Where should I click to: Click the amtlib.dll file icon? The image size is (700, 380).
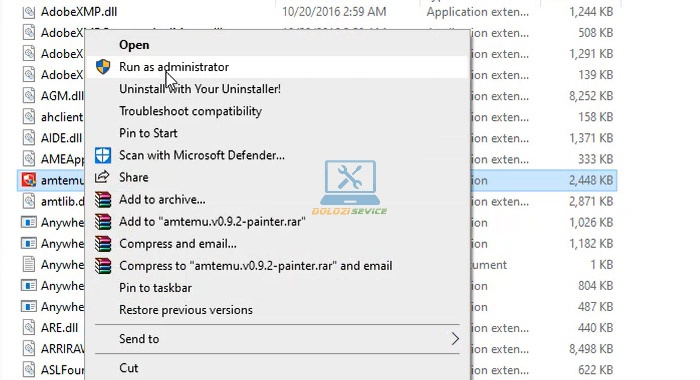(29, 201)
